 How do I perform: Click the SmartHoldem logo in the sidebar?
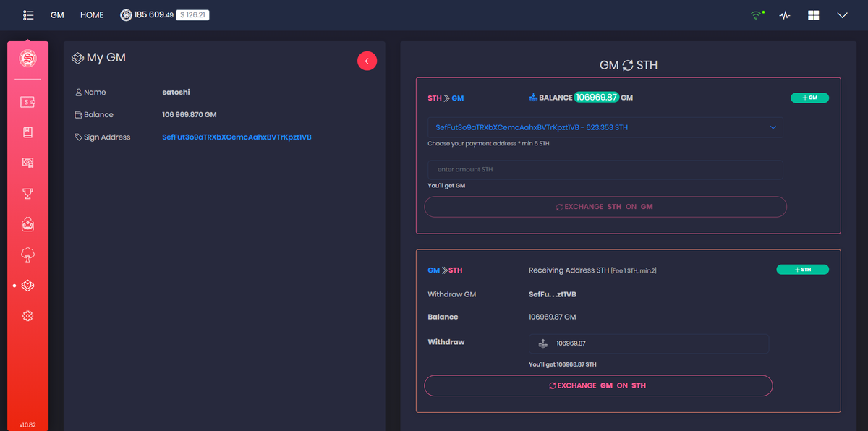pyautogui.click(x=28, y=59)
